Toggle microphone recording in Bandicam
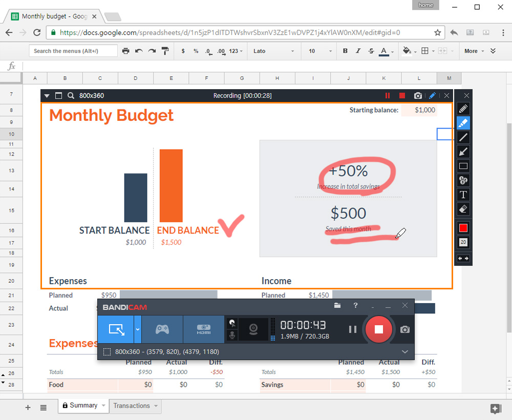 coord(232,335)
